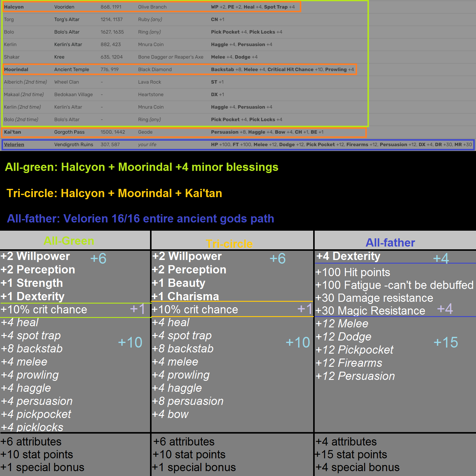Click the Black Diamond offering cell
Viewport: 476px width, 476px height.
(155, 70)
